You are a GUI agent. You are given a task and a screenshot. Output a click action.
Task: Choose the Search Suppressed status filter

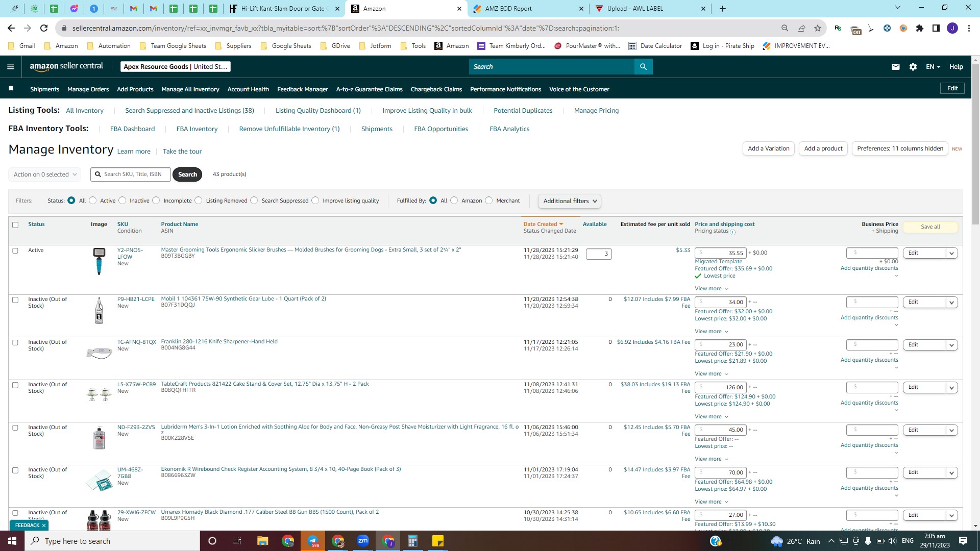click(x=254, y=201)
